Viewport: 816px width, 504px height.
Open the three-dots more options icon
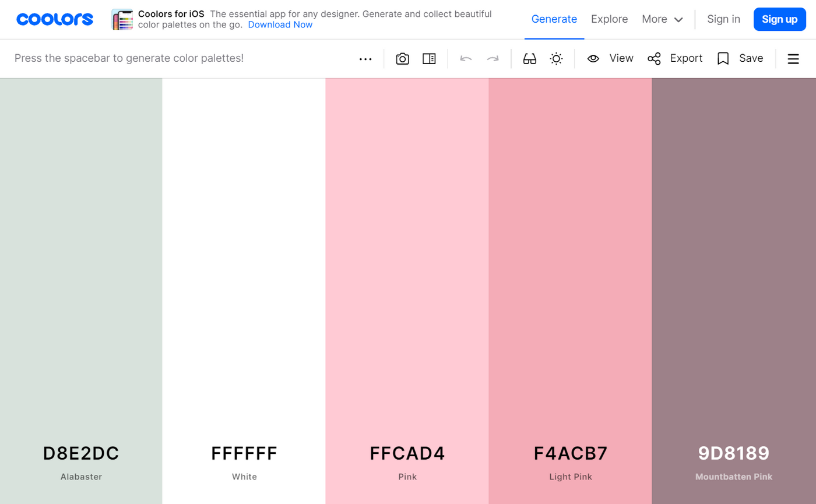coord(365,59)
